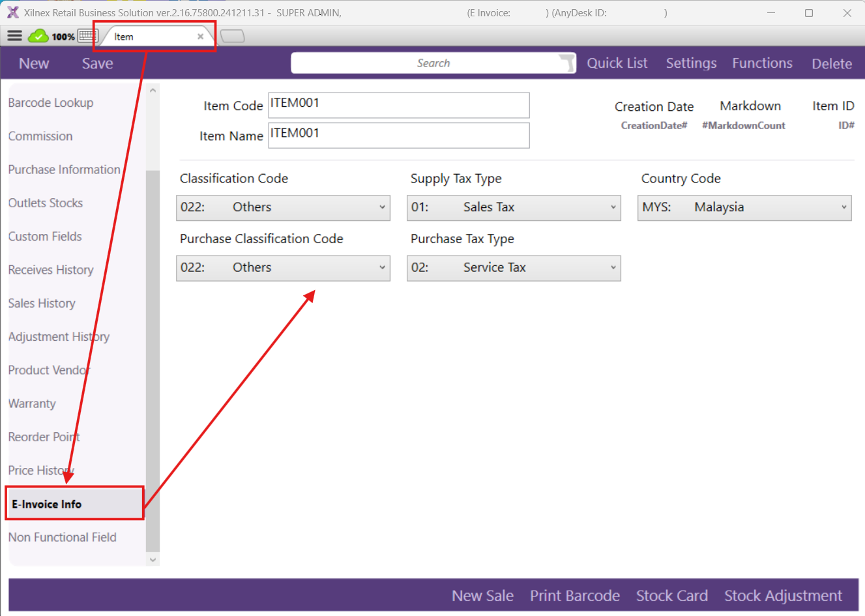Click Stock Adjustment in bottom bar
This screenshot has width=865, height=616.
783,596
